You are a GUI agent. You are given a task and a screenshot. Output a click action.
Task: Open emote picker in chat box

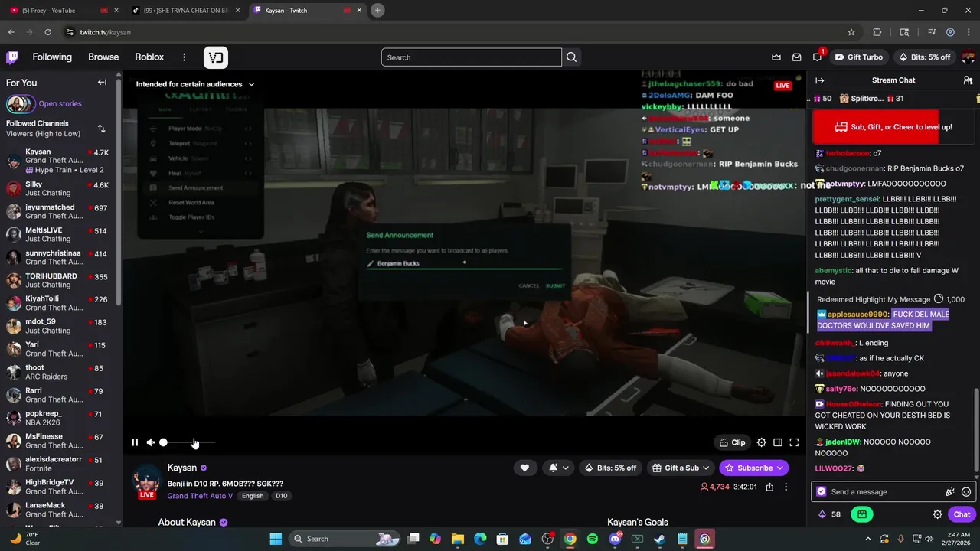(966, 492)
